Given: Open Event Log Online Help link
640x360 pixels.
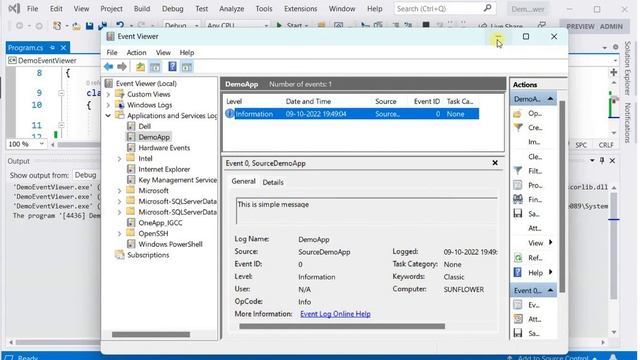Looking at the screenshot, I should pos(335,314).
